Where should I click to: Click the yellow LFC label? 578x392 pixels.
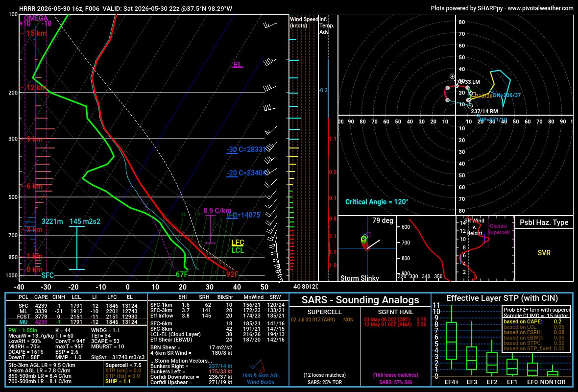point(238,243)
